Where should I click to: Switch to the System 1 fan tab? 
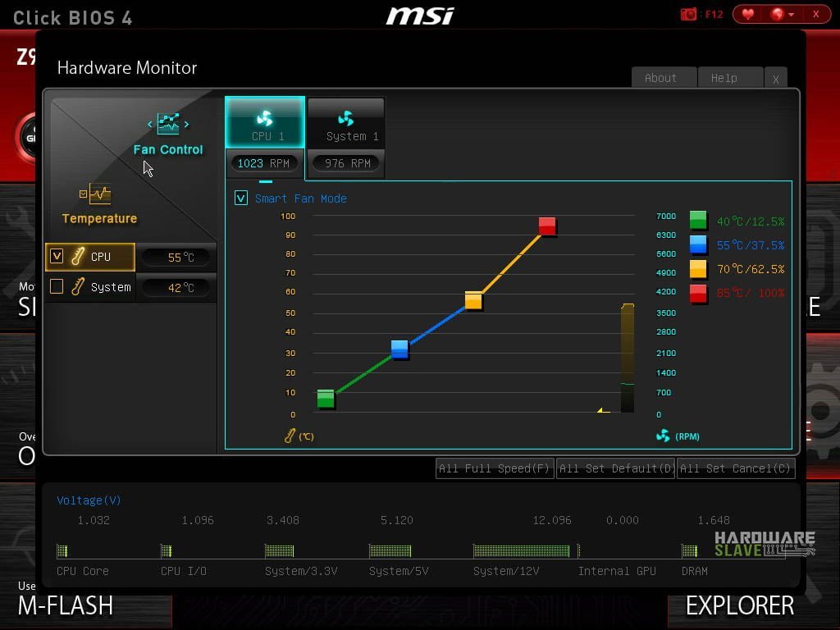coord(346,123)
